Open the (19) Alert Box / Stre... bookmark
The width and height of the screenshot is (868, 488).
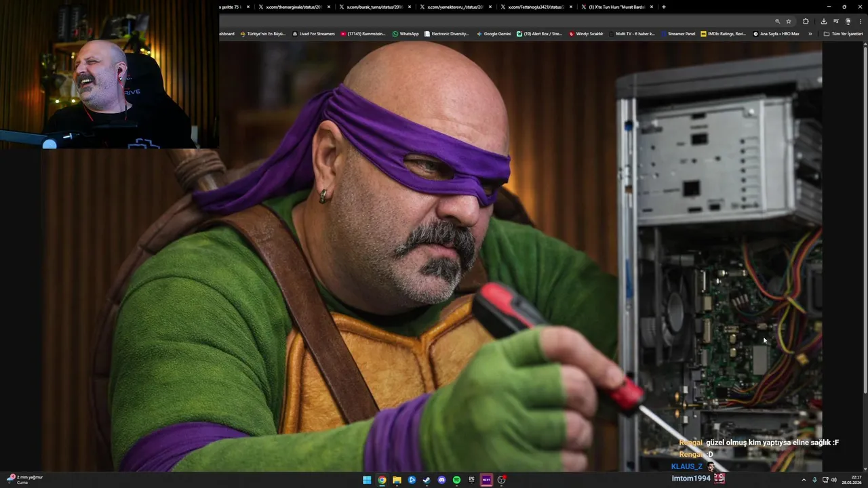coord(539,33)
